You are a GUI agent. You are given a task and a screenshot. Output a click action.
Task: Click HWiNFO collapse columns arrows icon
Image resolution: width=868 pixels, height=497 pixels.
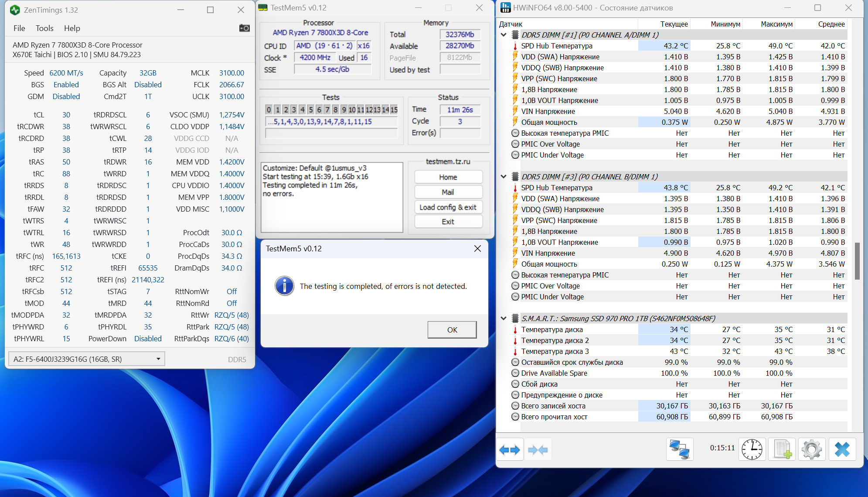[538, 450]
